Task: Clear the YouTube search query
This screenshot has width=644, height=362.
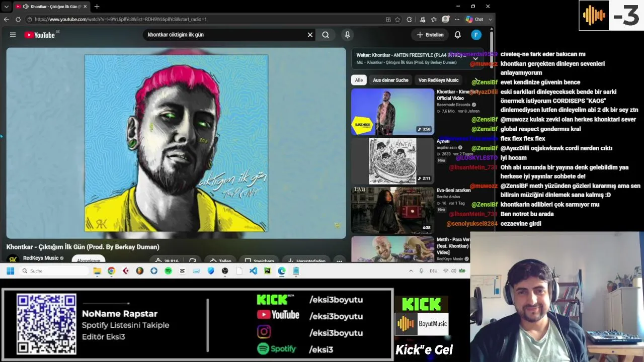Action: [310, 35]
